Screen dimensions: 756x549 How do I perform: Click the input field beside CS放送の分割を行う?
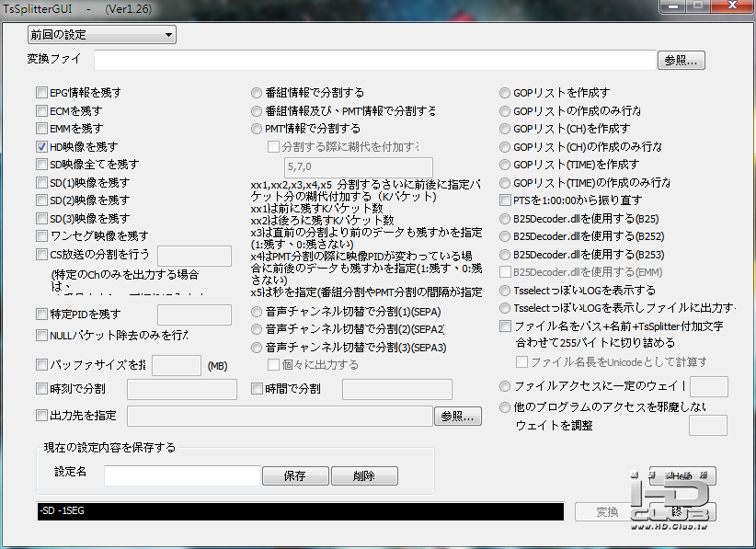pos(194,256)
